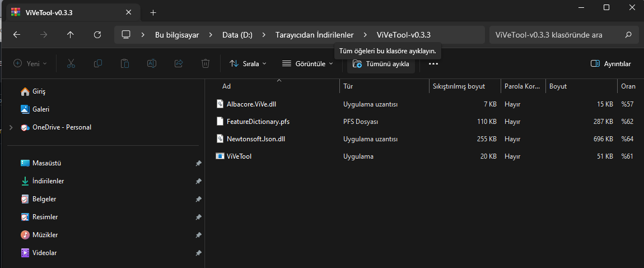Click the PC monitor icon in address bar
The width and height of the screenshot is (644, 268).
[126, 35]
